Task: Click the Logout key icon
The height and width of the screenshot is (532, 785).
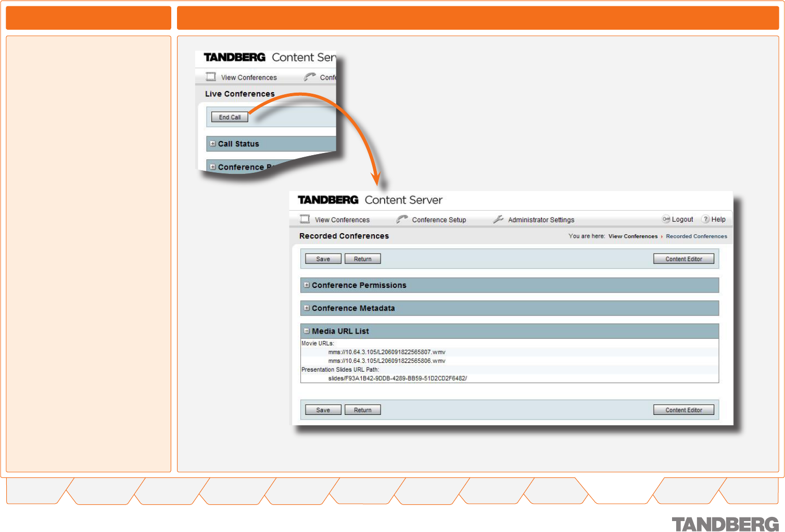Action: [666, 219]
